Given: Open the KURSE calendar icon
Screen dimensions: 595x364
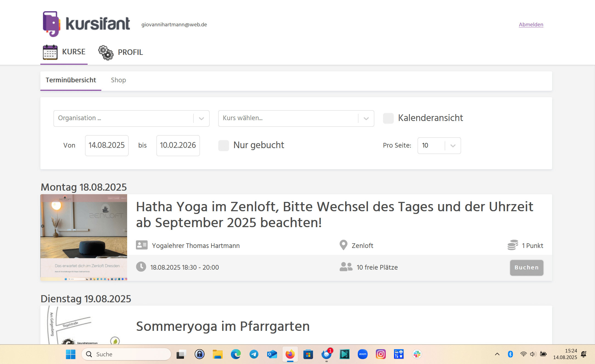Looking at the screenshot, I should [x=50, y=52].
